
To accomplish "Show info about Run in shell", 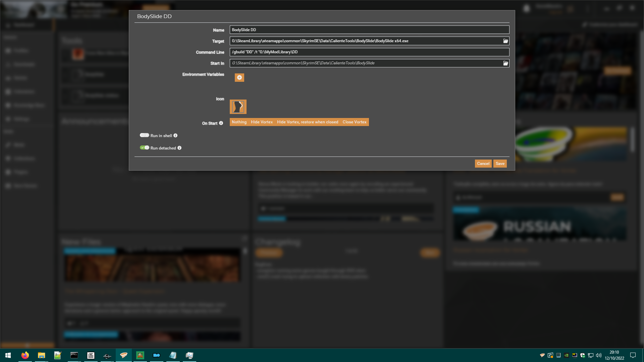I will tap(175, 135).
